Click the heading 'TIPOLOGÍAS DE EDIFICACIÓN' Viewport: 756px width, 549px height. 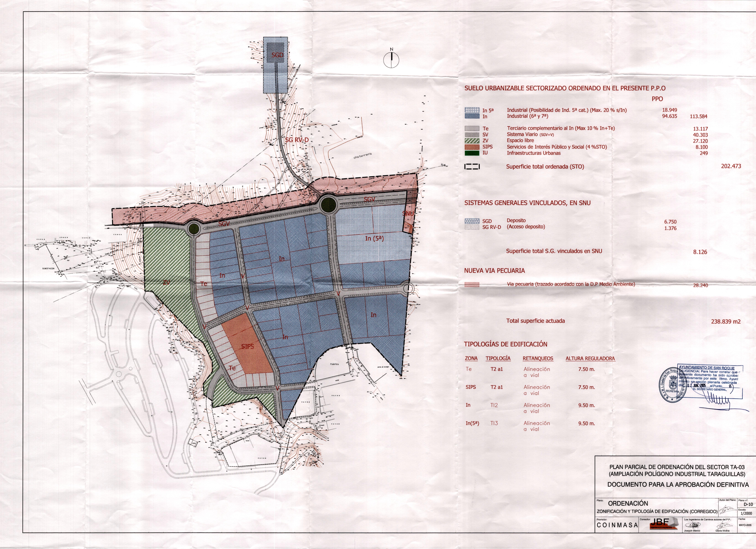coord(506,344)
